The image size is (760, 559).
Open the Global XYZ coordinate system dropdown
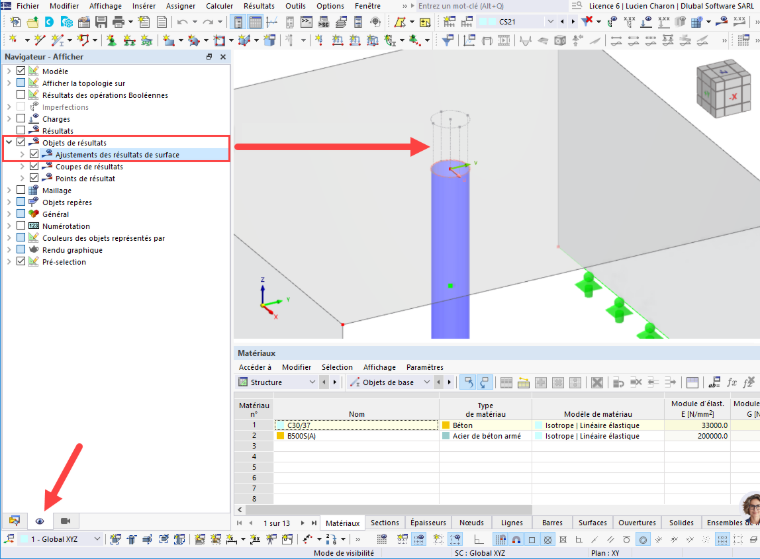[60, 539]
